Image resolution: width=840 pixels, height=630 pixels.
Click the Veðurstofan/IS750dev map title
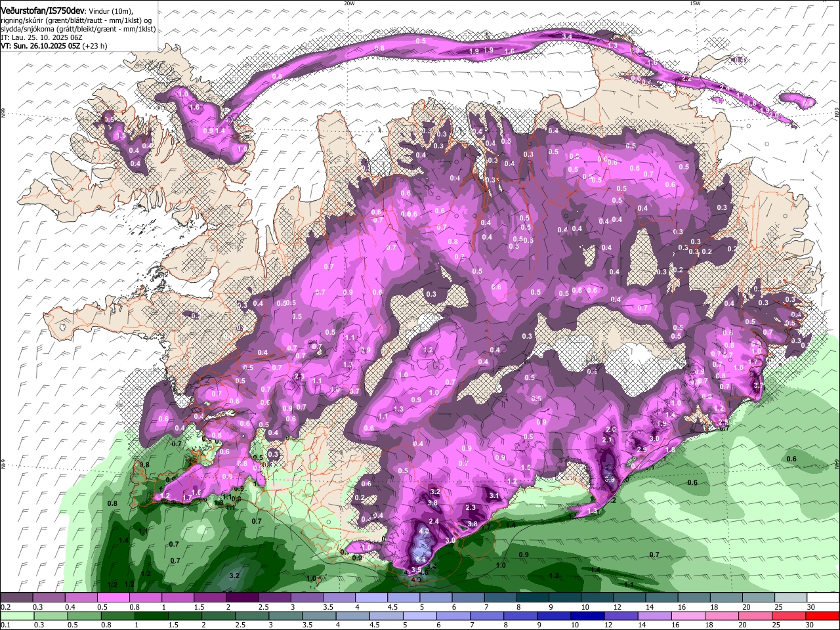pyautogui.click(x=42, y=10)
